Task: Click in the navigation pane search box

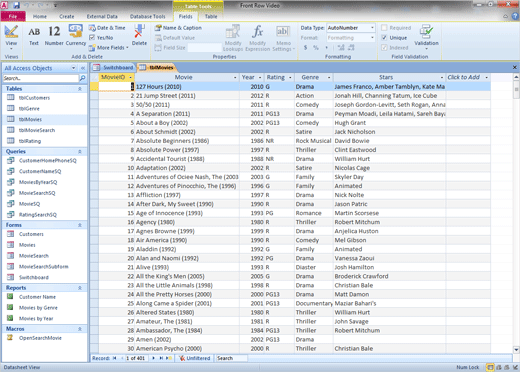Action: 40,78
